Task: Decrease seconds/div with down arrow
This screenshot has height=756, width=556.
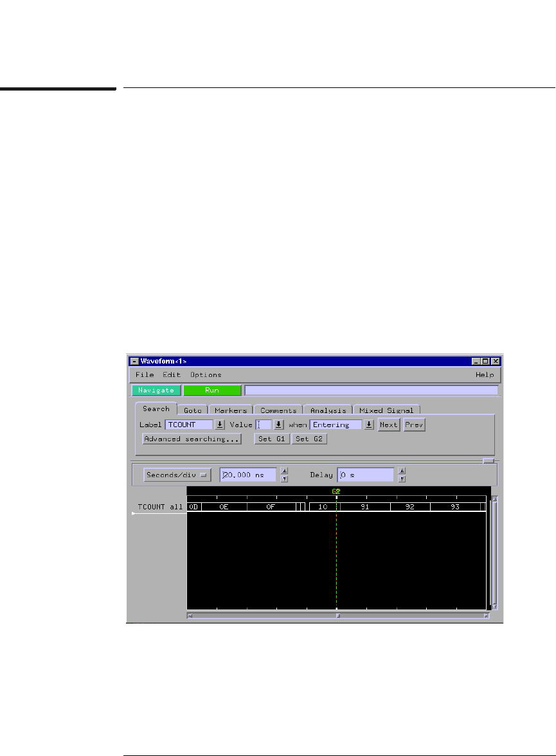Action: click(284, 479)
